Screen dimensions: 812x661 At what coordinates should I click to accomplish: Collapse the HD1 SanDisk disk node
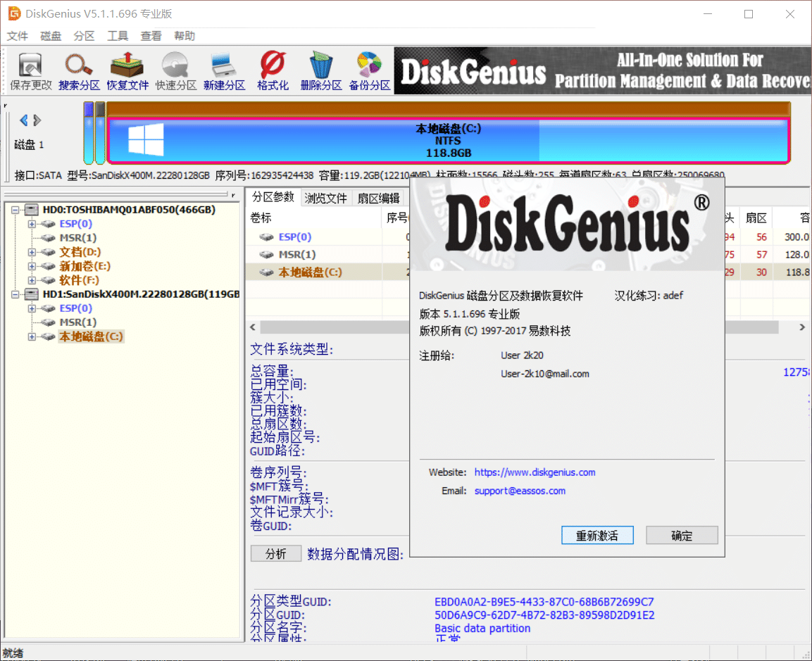point(15,294)
